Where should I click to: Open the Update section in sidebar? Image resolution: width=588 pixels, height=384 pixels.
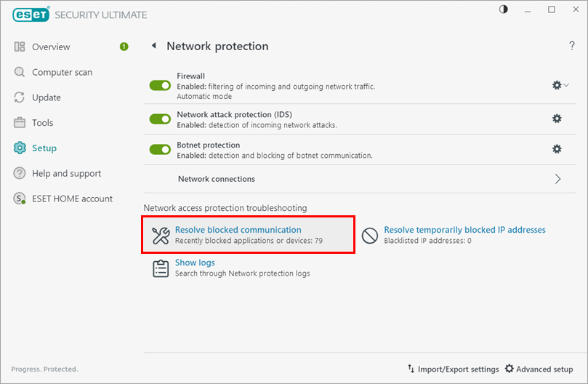(47, 97)
